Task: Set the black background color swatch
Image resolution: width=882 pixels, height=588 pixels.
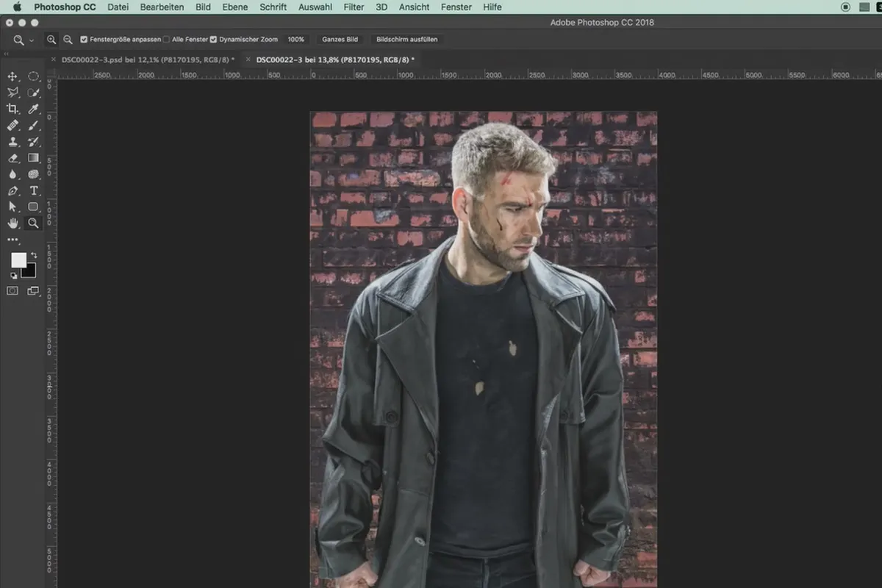Action: click(x=30, y=272)
